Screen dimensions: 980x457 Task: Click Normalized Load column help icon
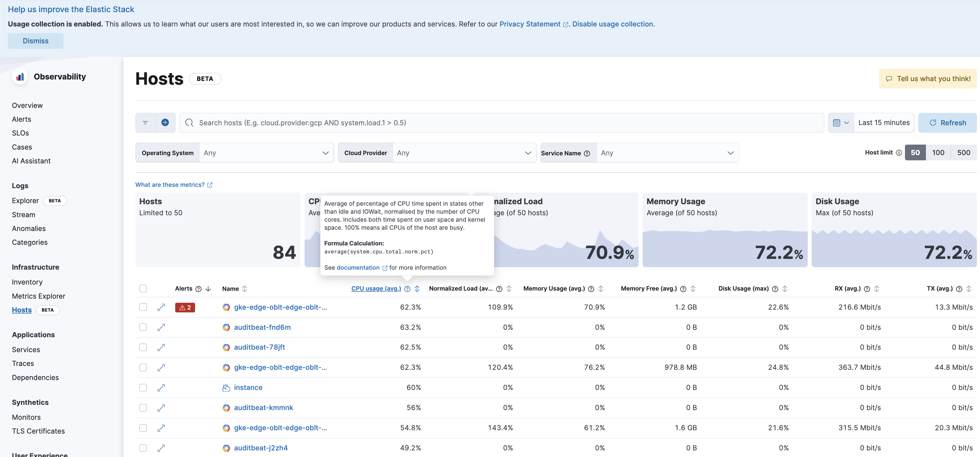click(499, 289)
